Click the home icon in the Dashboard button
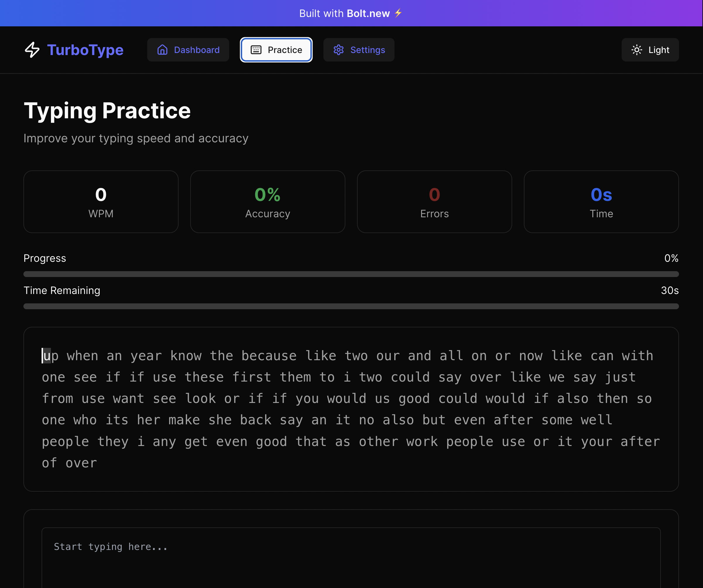 pos(162,50)
